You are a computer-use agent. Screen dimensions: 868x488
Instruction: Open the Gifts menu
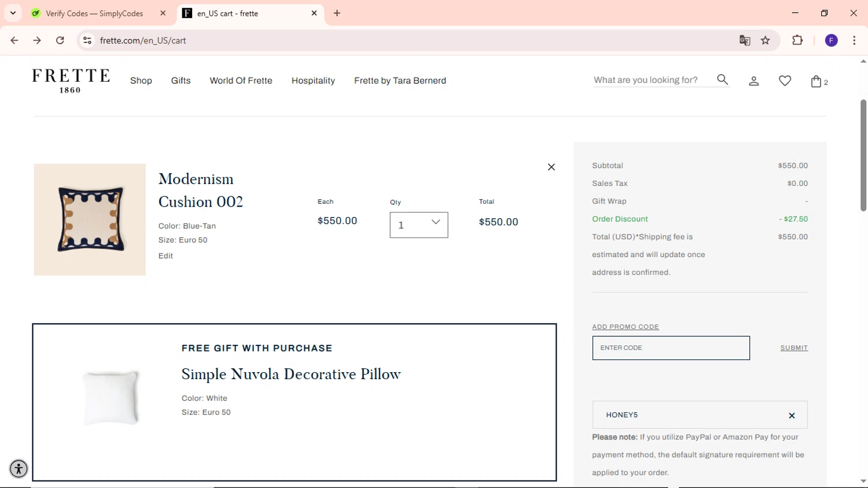[x=181, y=81]
